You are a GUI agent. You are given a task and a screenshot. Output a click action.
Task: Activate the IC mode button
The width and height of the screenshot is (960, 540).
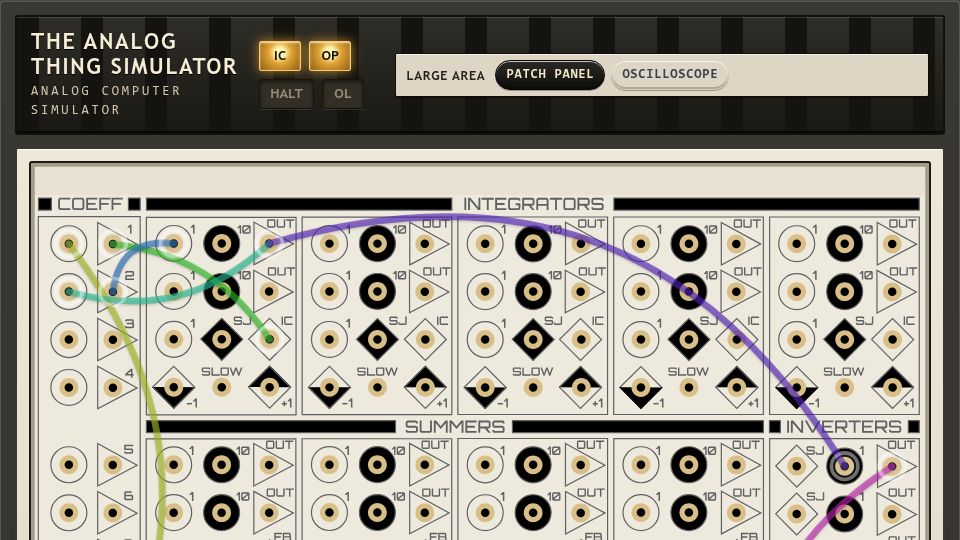280,56
